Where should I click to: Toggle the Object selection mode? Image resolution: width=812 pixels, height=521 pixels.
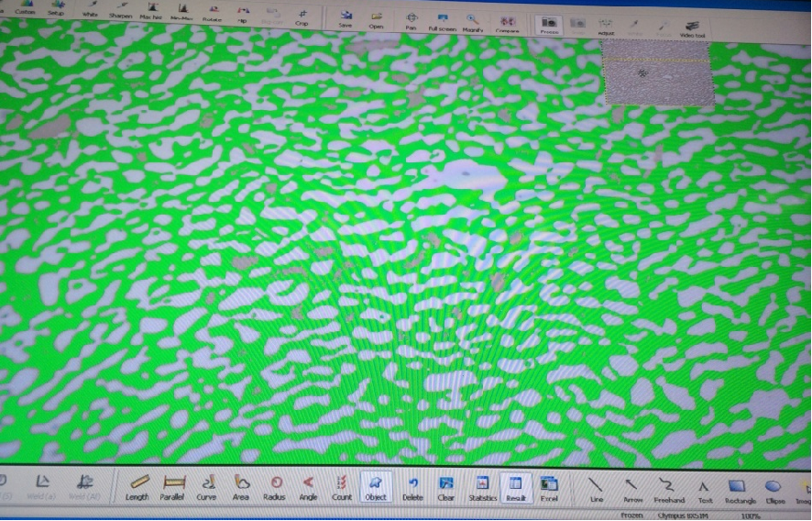click(376, 486)
